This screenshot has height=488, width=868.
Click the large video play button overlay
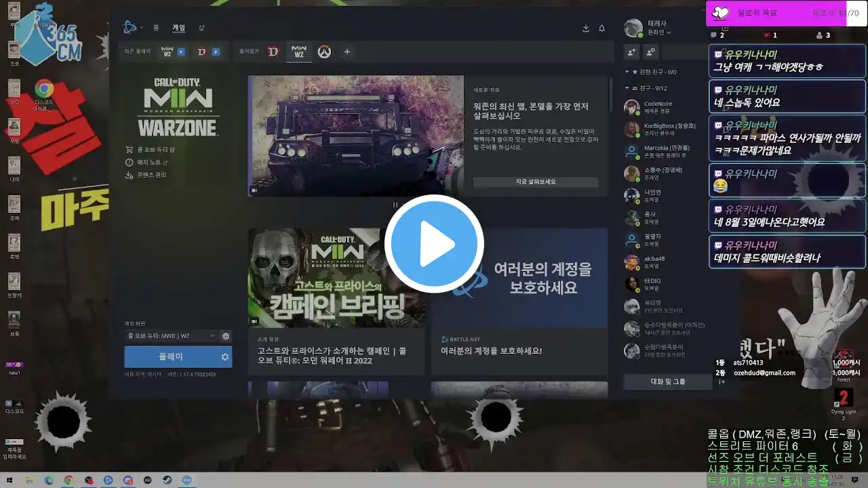click(x=434, y=244)
